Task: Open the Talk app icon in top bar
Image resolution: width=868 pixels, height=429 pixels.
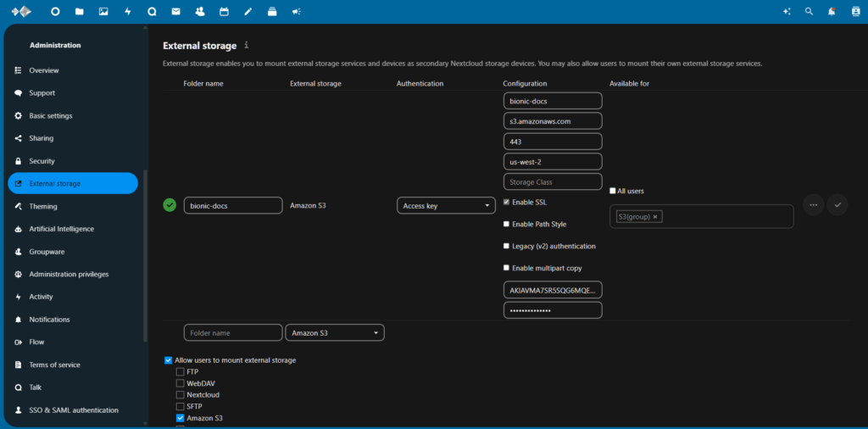Action: coord(152,11)
